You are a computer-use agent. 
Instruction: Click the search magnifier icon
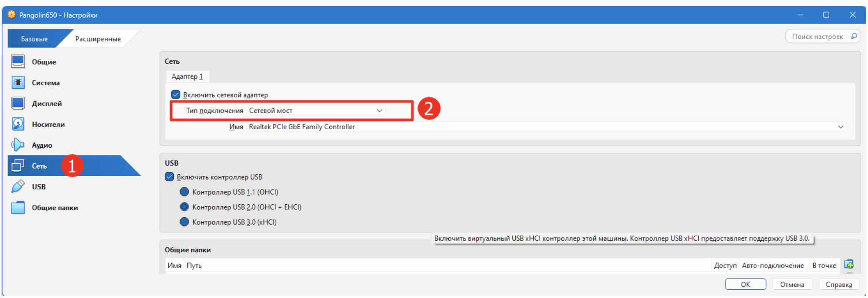pos(853,36)
